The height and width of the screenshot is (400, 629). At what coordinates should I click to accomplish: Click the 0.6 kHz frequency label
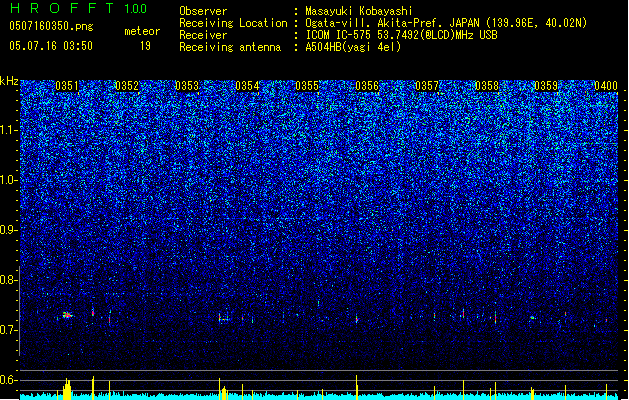click(x=9, y=380)
